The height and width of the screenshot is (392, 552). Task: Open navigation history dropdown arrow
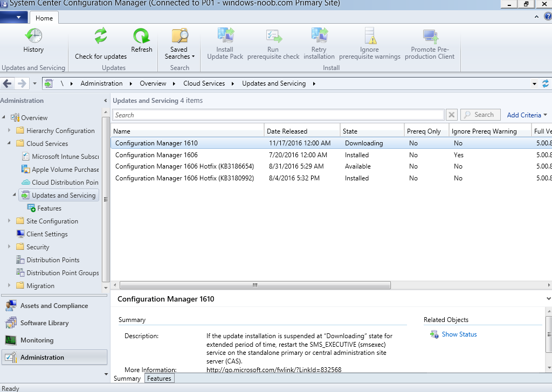(34, 83)
